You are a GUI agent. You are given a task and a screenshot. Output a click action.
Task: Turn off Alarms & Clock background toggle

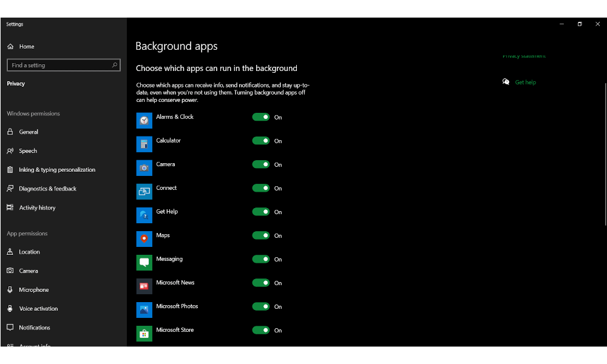tap(260, 117)
